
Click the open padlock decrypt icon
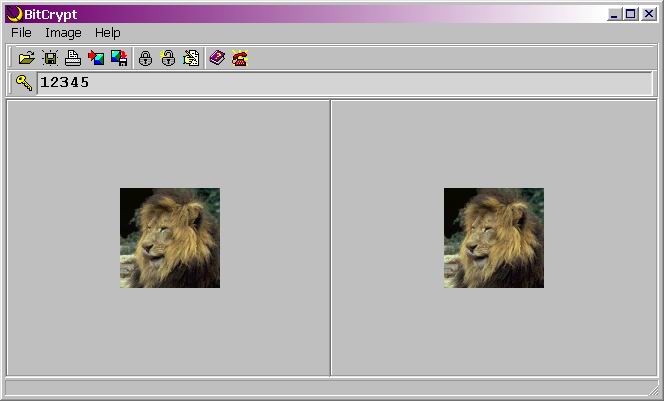coord(168,58)
